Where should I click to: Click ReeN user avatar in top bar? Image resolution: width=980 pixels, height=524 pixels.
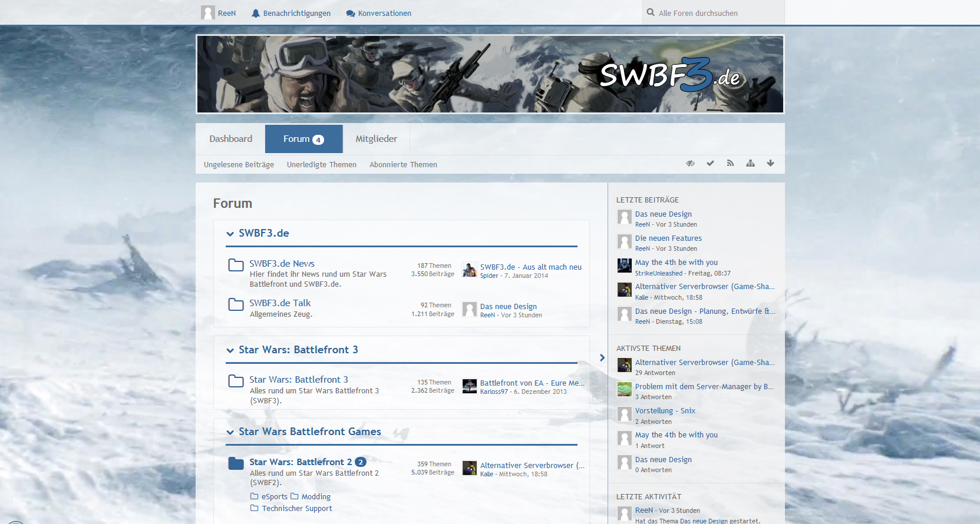(x=208, y=13)
